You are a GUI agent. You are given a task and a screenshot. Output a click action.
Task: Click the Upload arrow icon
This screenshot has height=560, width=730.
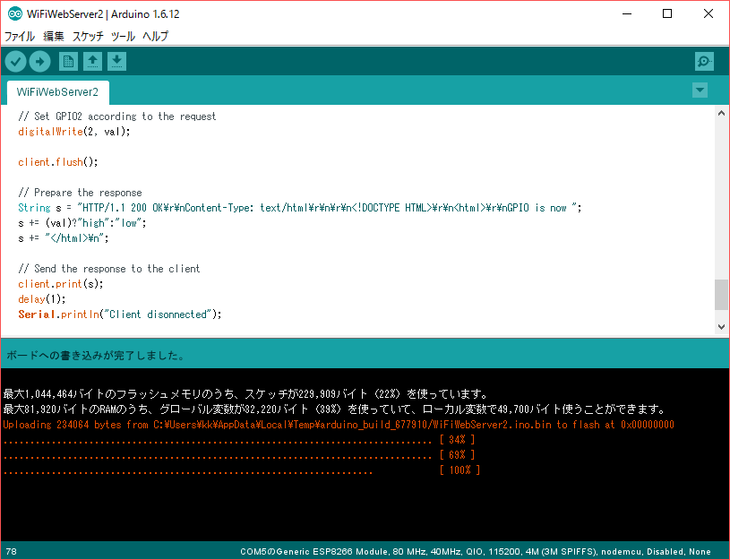[x=40, y=62]
